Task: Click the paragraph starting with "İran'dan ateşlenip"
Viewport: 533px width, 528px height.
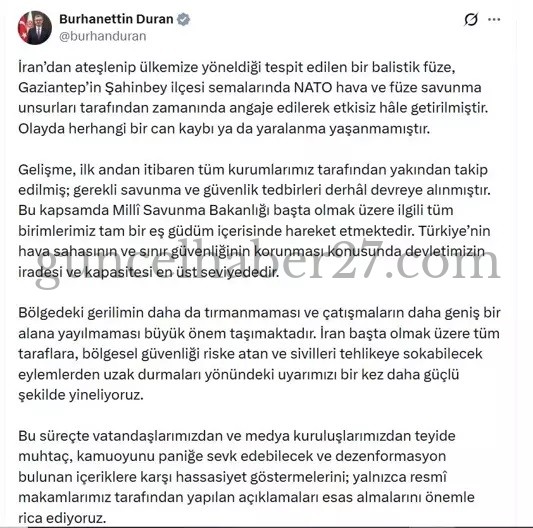Action: (x=254, y=98)
